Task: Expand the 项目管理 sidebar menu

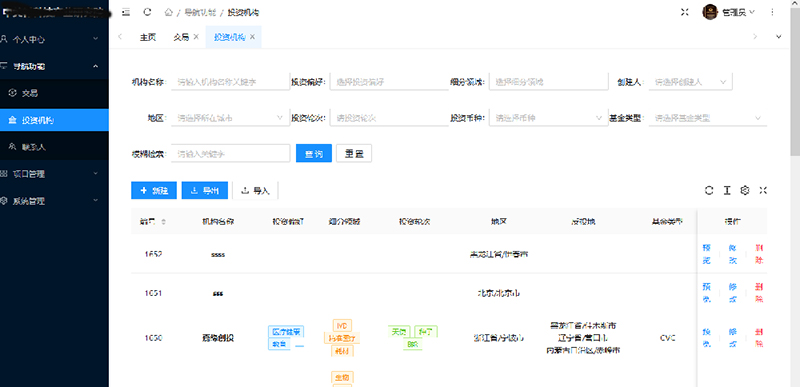Action: 54,174
